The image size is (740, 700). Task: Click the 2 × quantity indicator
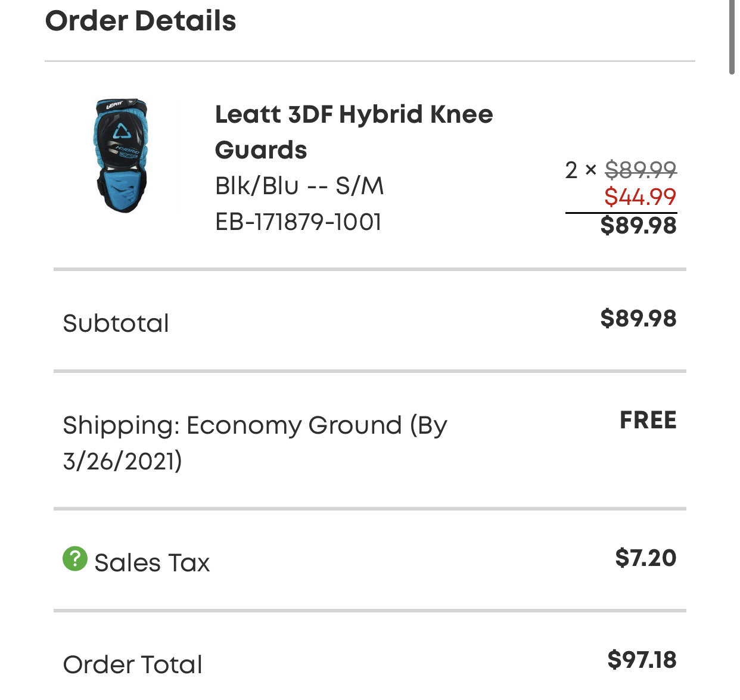(581, 170)
